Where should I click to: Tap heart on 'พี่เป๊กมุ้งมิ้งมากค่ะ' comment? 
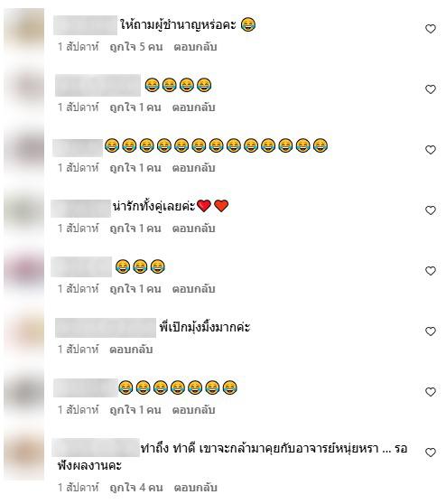point(431,331)
